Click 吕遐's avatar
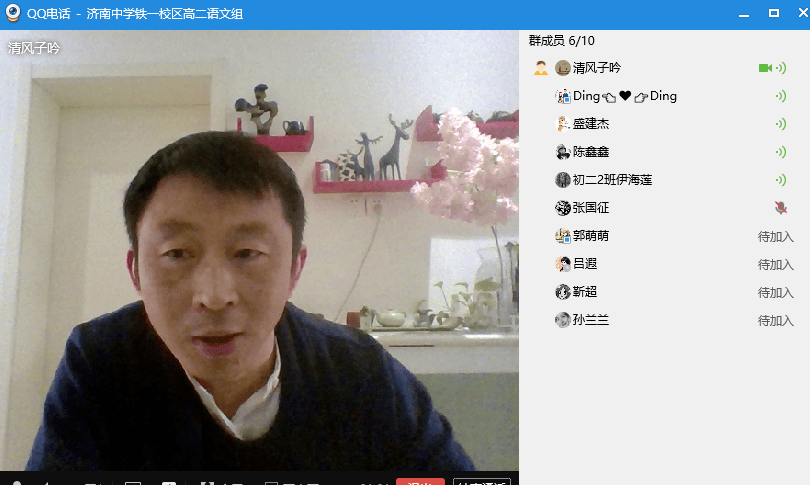This screenshot has height=485, width=810. 563,264
